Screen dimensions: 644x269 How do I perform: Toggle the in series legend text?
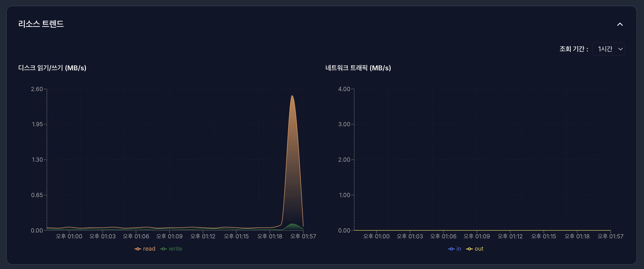[x=459, y=249]
